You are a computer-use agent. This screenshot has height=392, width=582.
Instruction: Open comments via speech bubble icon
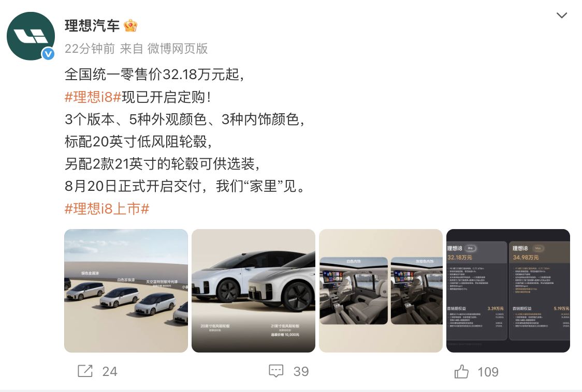coord(276,371)
